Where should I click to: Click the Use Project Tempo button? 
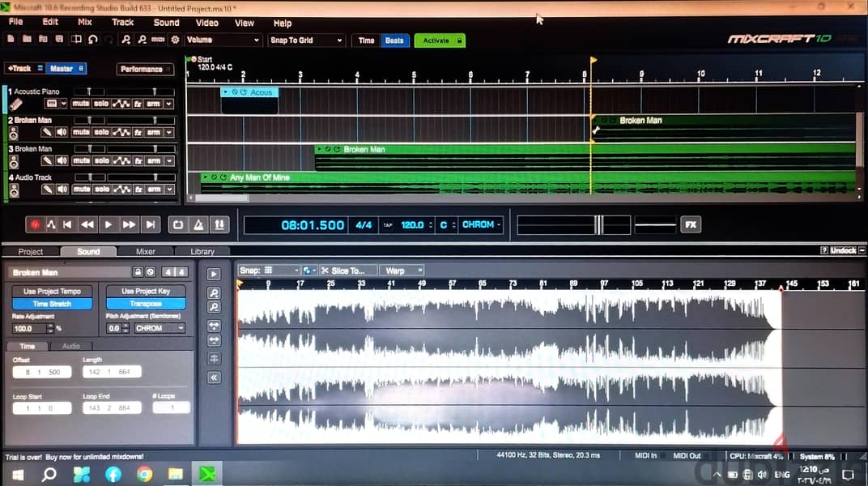(x=52, y=291)
